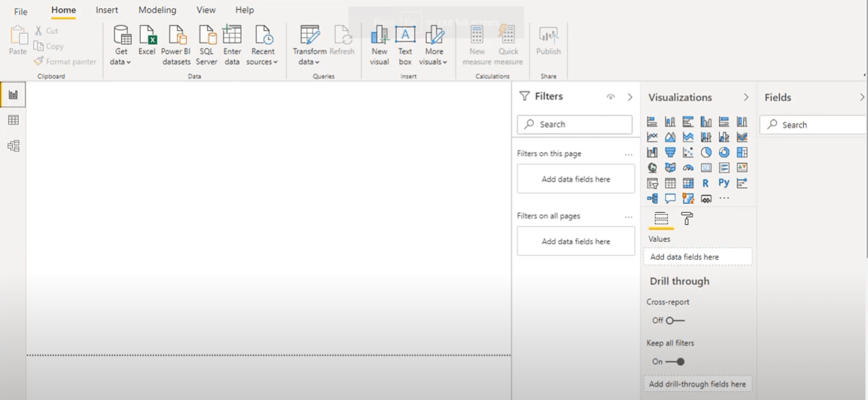
Task: Open the Get data dropdown
Action: (120, 45)
